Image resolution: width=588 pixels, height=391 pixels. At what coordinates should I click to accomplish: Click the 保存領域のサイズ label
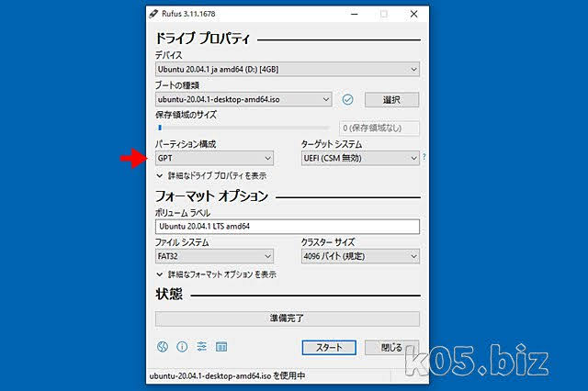(186, 115)
